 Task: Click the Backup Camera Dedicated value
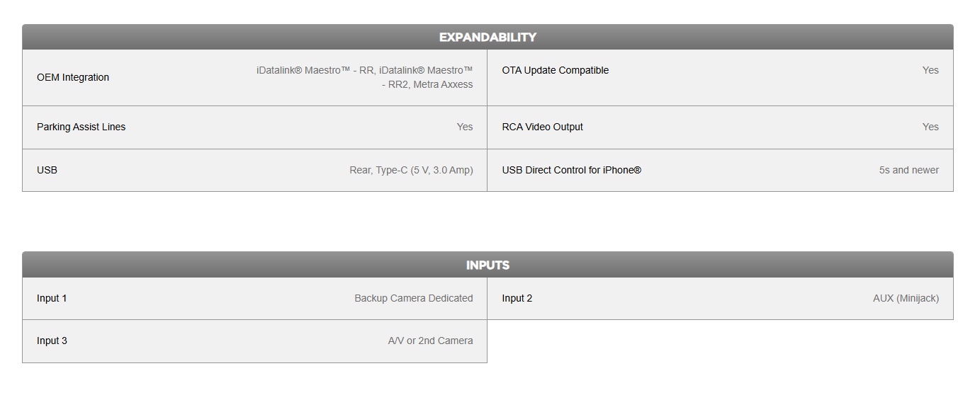(x=414, y=298)
